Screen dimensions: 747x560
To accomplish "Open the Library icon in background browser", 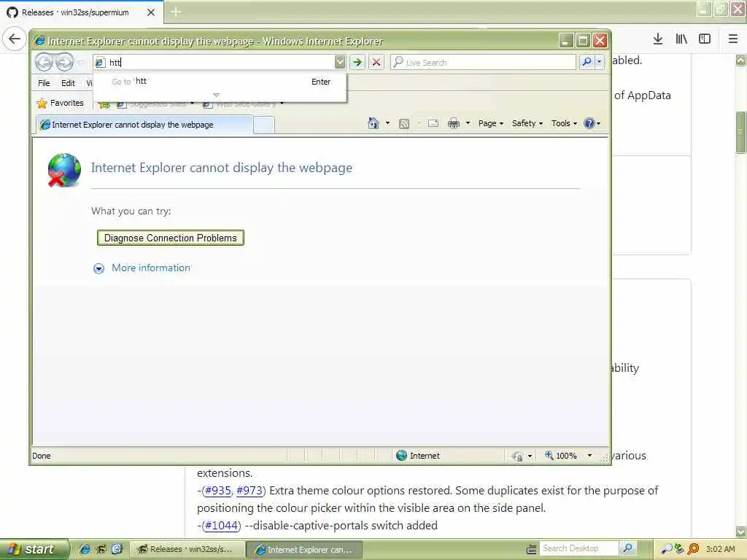I will (x=681, y=39).
